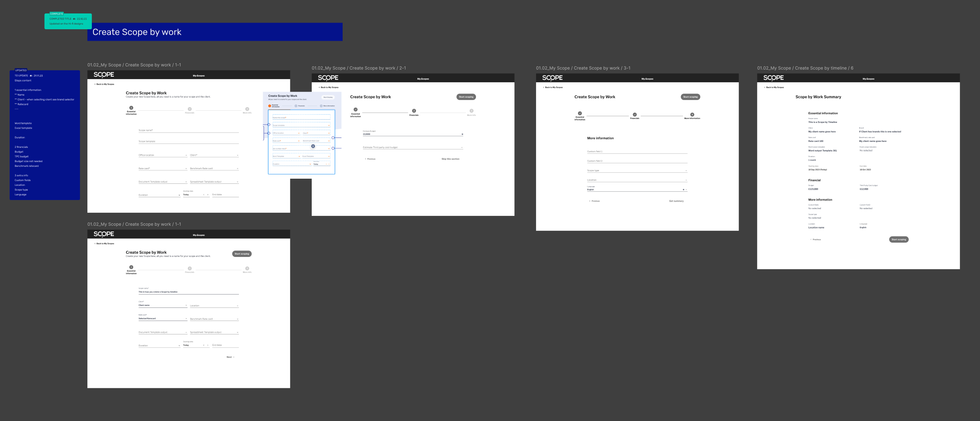The image size is (980, 421).
Task: Click the Financials checkmark circle in the 3-1 frame
Action: coord(635,115)
